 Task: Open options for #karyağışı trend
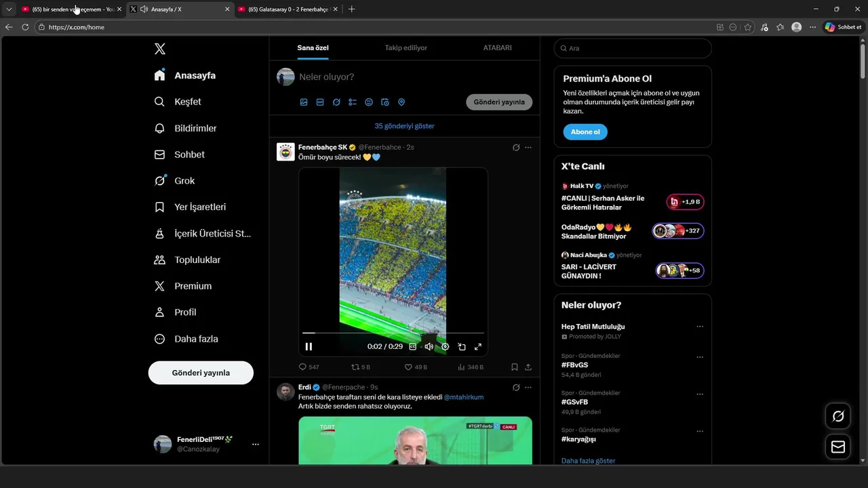[700, 432]
